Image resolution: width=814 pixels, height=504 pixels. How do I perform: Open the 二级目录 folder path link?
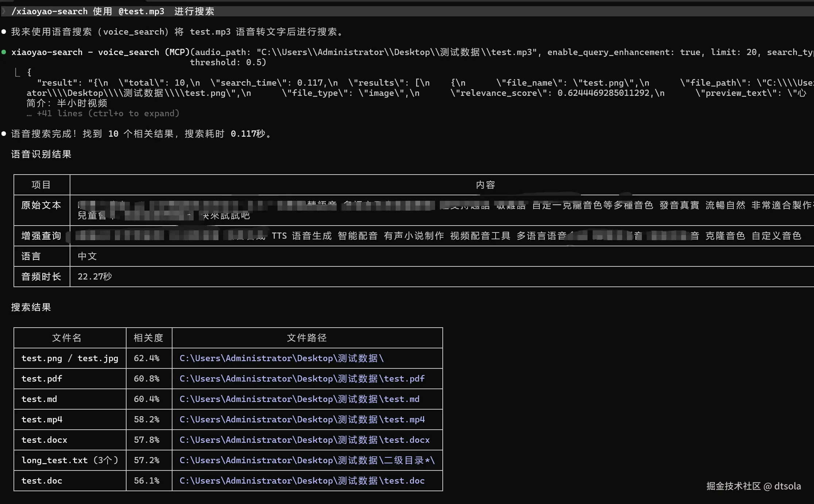tap(307, 460)
